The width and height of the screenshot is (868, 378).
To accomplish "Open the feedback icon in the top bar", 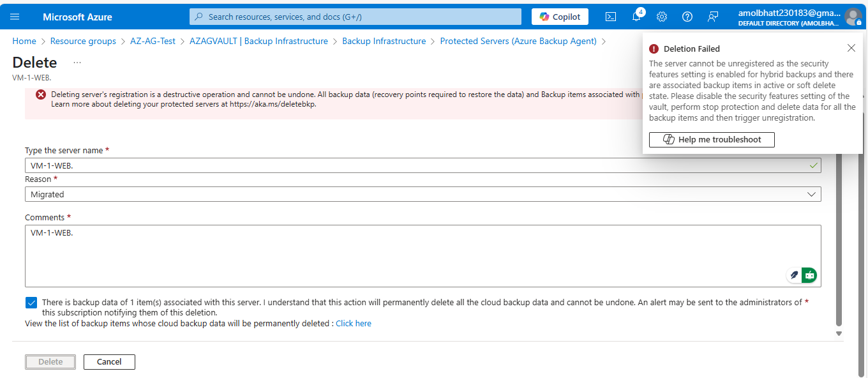I will (712, 17).
